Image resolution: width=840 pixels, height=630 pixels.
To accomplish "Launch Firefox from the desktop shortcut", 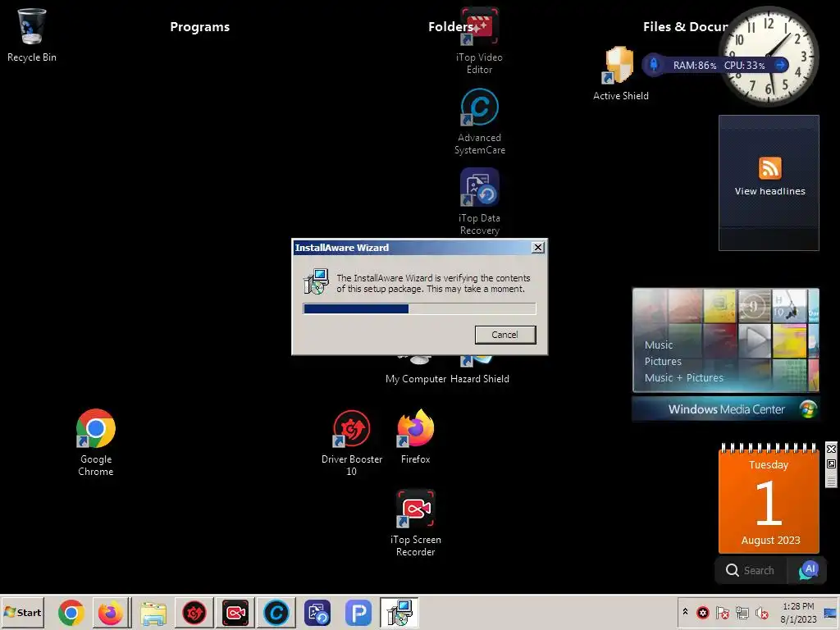I will pos(415,436).
